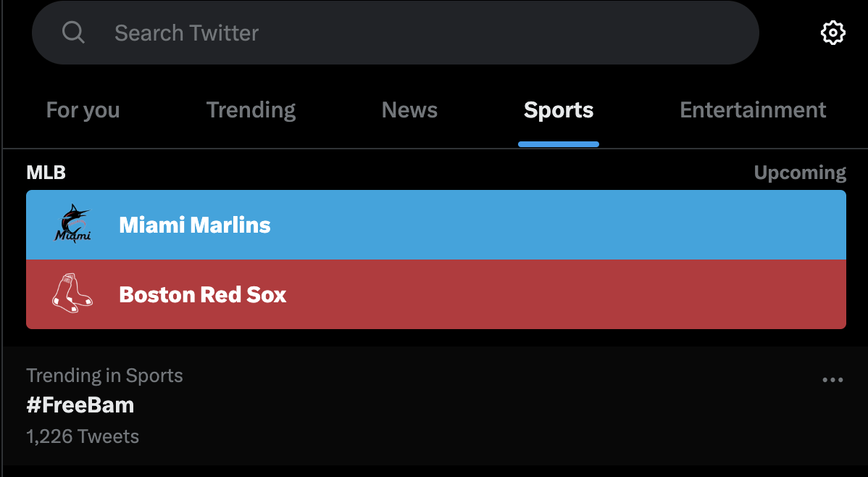The width and height of the screenshot is (868, 477).
Task: Click the 1,226 Tweets count
Action: pos(83,436)
